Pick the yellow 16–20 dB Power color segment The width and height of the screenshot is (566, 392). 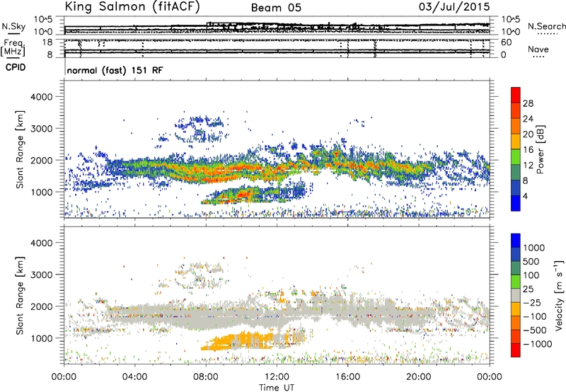516,142
